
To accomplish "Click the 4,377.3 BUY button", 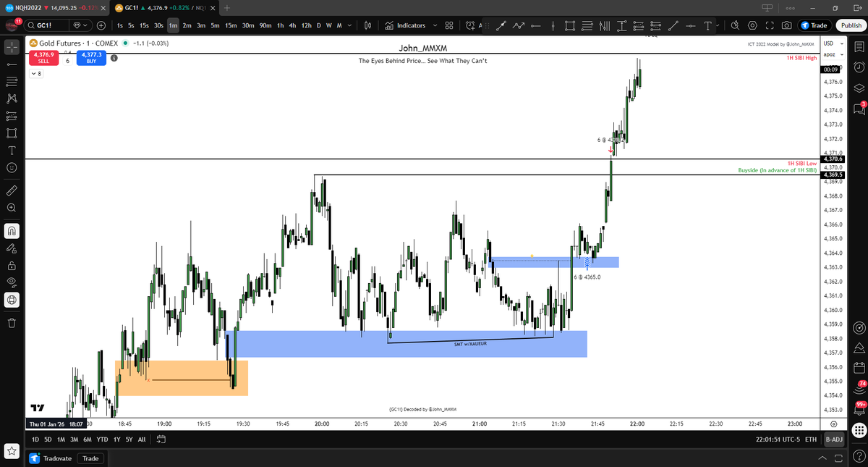I will [x=92, y=59].
